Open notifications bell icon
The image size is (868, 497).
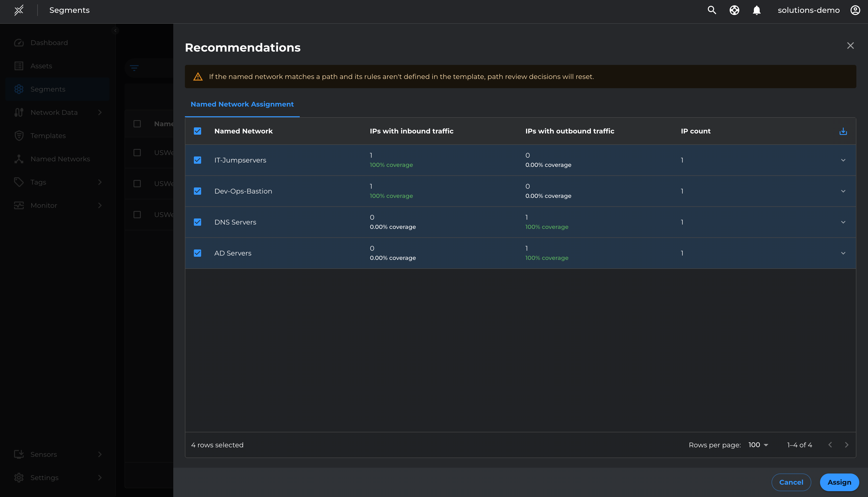pyautogui.click(x=757, y=10)
